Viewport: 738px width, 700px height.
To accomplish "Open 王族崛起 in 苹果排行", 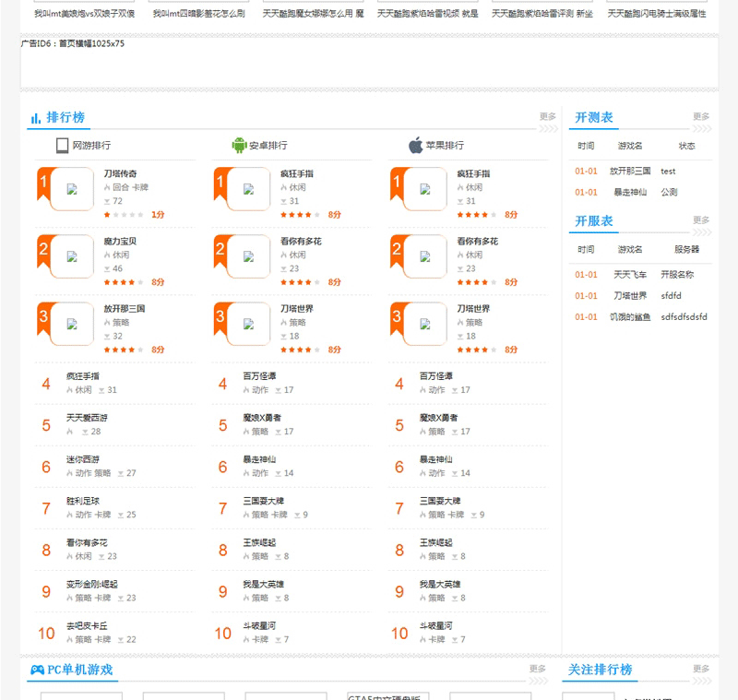I will coord(436,543).
